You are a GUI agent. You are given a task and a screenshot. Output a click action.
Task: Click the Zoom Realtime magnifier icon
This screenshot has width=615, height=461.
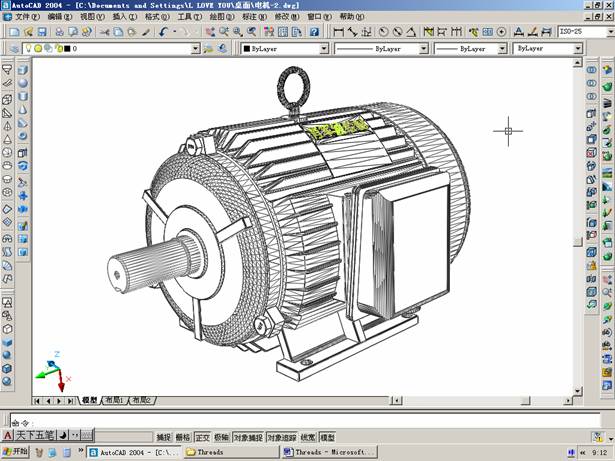(224, 32)
